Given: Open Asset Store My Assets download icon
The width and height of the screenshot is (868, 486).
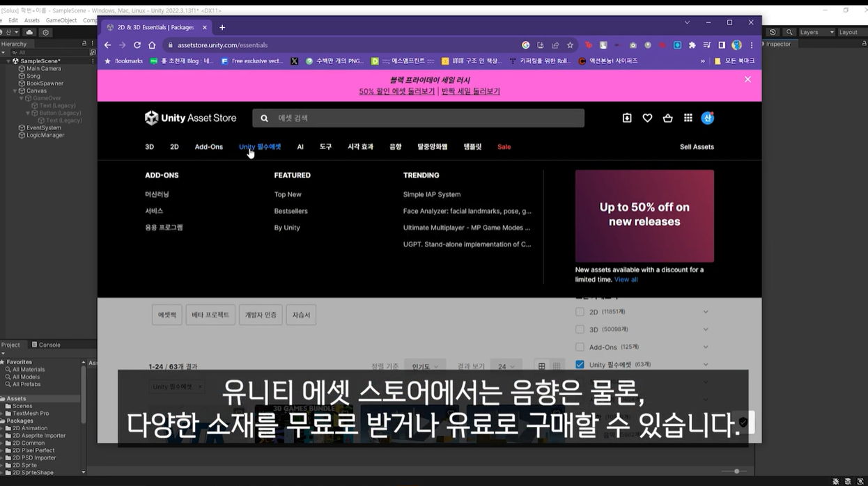Looking at the screenshot, I should 627,118.
